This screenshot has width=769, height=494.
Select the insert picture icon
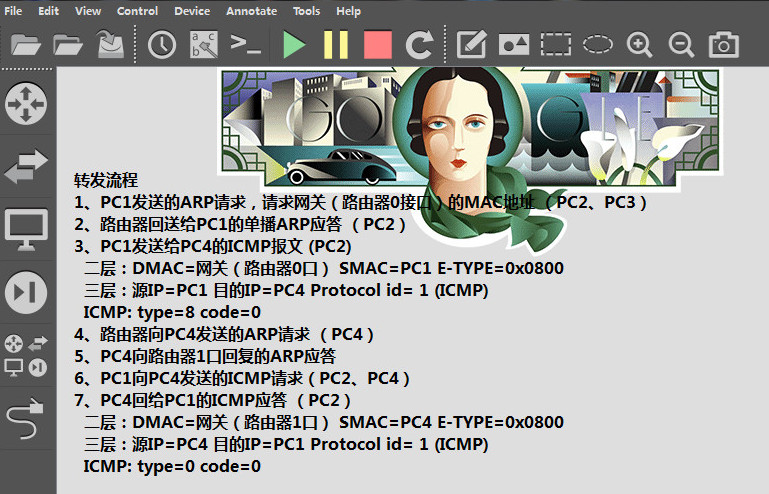[x=513, y=45]
